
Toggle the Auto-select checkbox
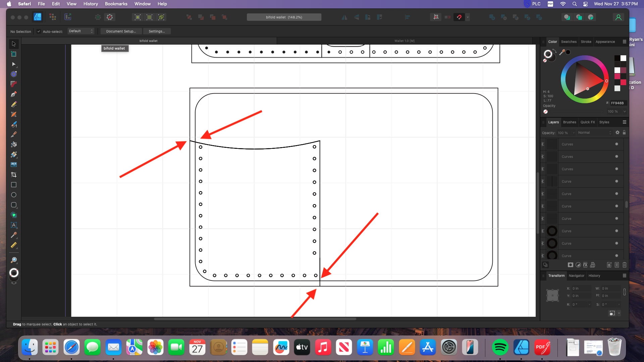[x=39, y=31]
